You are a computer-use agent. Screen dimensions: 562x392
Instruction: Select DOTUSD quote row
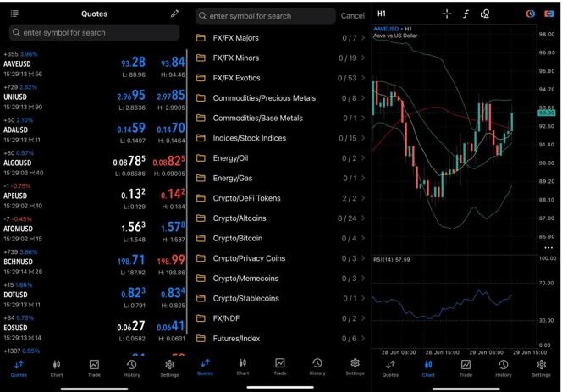[x=94, y=295]
